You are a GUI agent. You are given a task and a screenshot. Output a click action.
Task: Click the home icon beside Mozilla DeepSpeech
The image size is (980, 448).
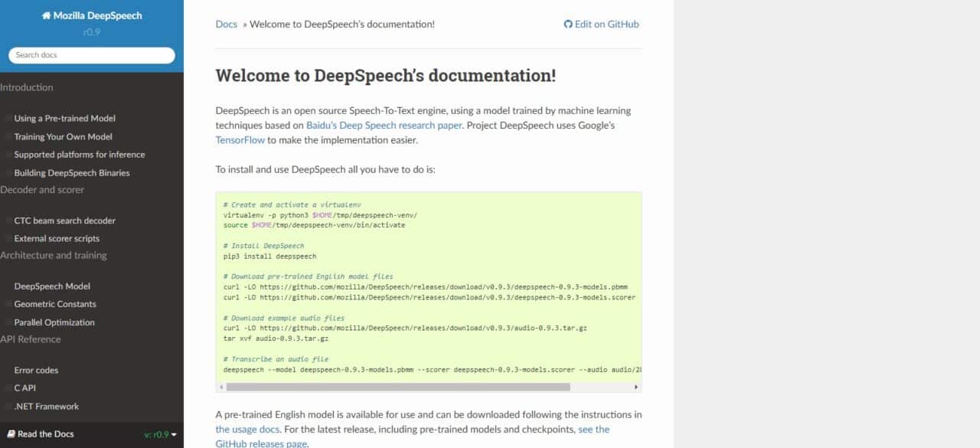click(x=46, y=15)
